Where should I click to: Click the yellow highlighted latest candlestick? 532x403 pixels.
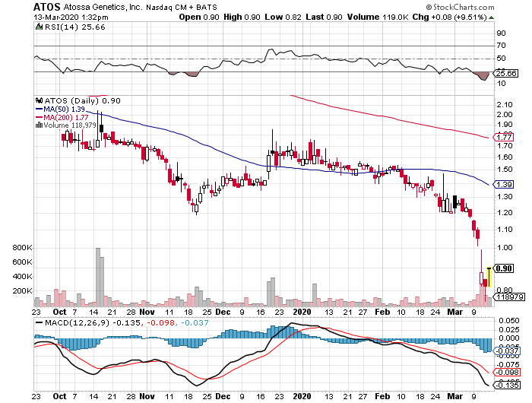(489, 277)
